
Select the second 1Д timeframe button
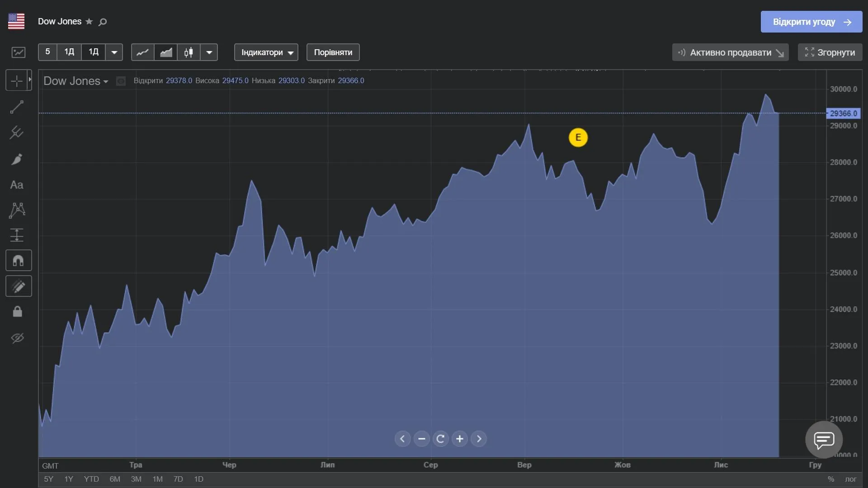(94, 52)
